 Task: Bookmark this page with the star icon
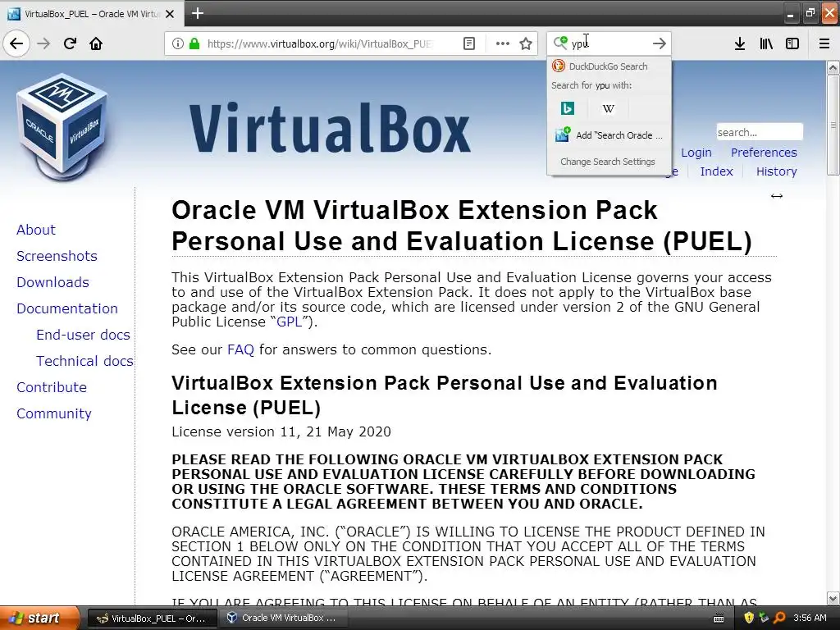[x=526, y=43]
